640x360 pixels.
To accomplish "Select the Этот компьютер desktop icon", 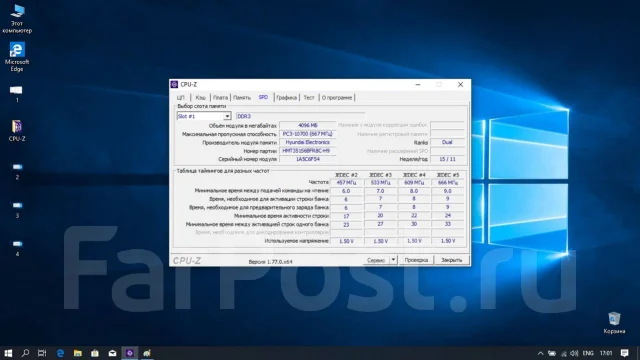I will tap(17, 19).
